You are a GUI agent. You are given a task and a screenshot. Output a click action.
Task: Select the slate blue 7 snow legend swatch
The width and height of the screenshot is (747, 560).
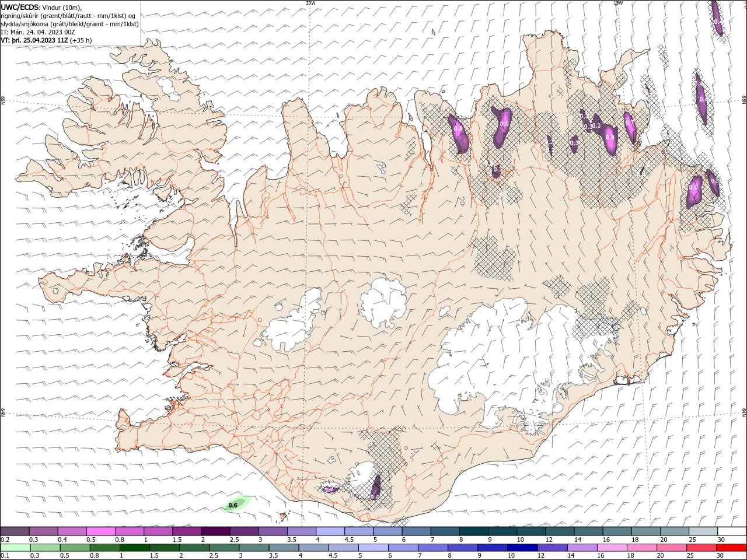click(x=445, y=531)
